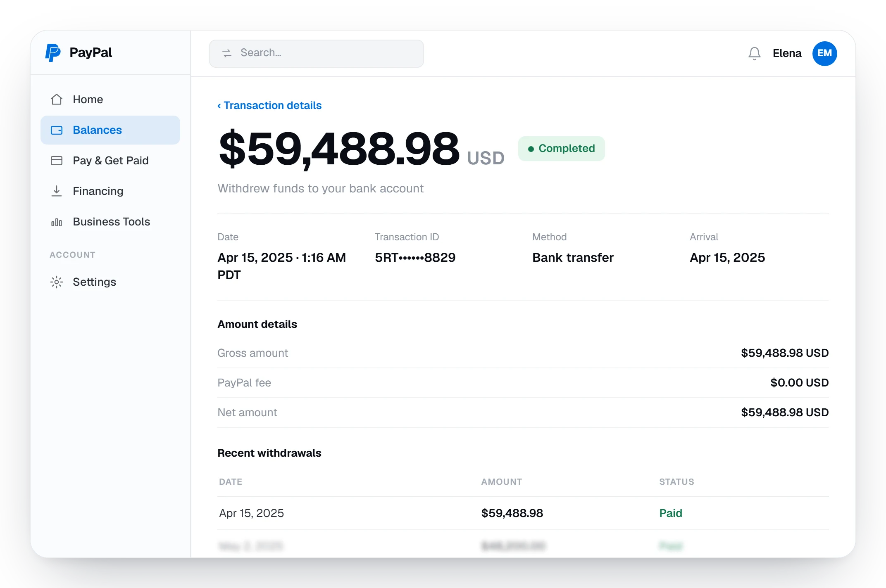The height and width of the screenshot is (588, 886).
Task: Click the Home house icon
Action: pos(57,100)
